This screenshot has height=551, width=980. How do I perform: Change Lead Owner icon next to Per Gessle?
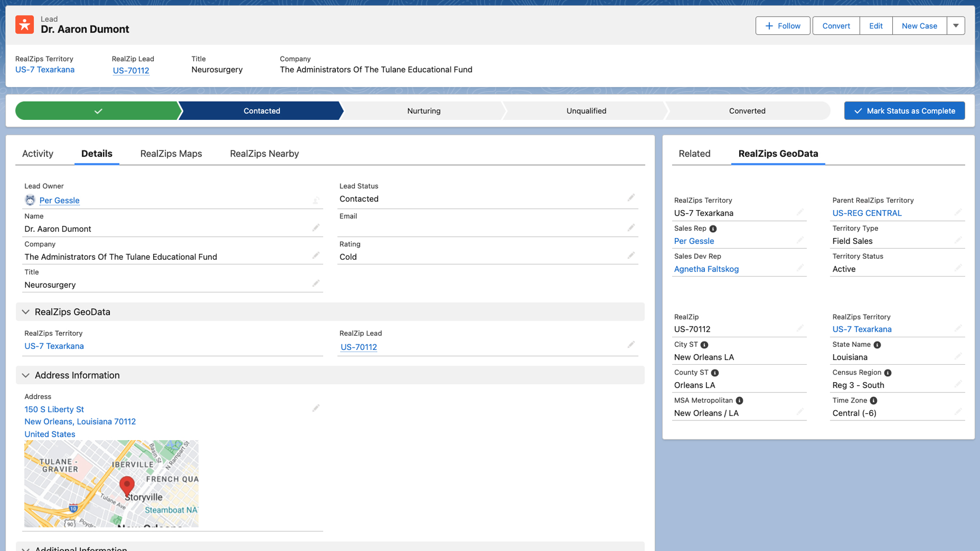pyautogui.click(x=316, y=200)
